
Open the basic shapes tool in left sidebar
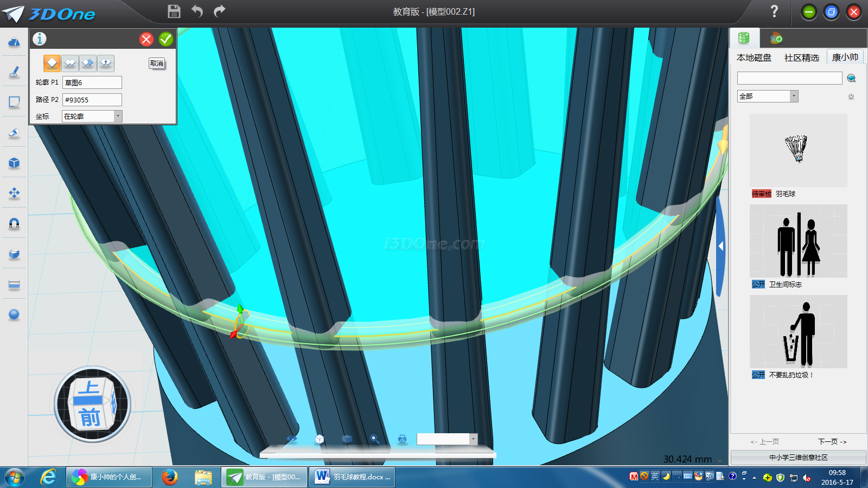(14, 42)
